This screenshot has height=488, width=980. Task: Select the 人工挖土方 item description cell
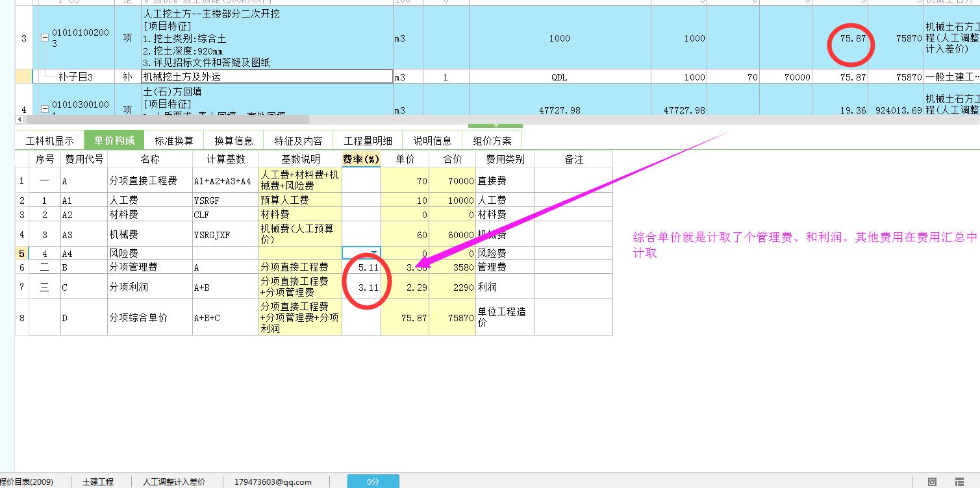267,38
